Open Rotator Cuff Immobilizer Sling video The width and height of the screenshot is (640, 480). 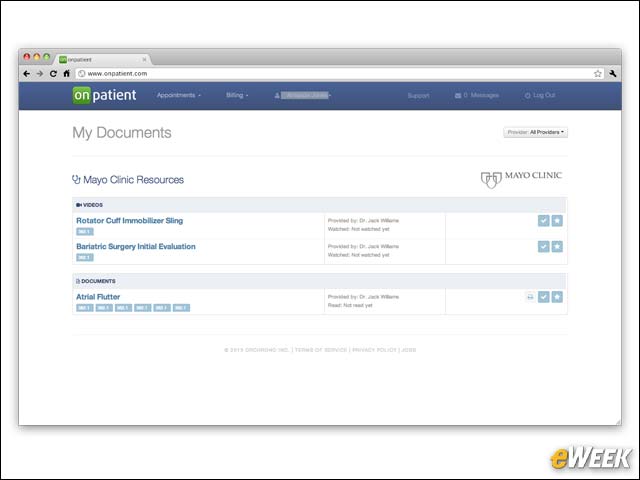[129, 220]
